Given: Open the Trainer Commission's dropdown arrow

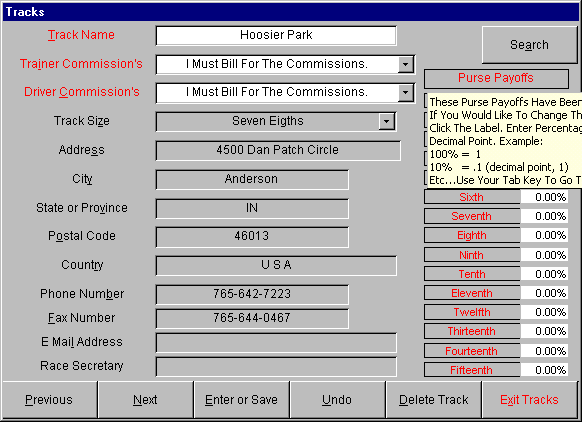Looking at the screenshot, I should coord(406,65).
